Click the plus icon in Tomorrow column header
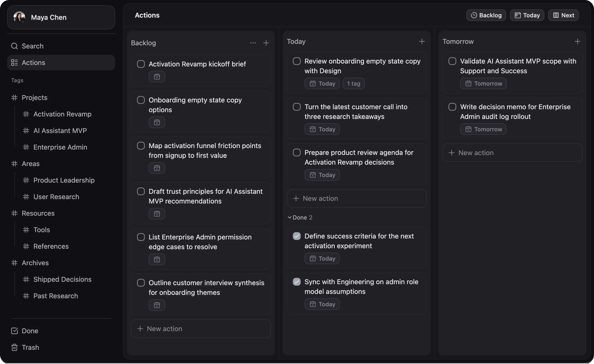 [x=578, y=41]
